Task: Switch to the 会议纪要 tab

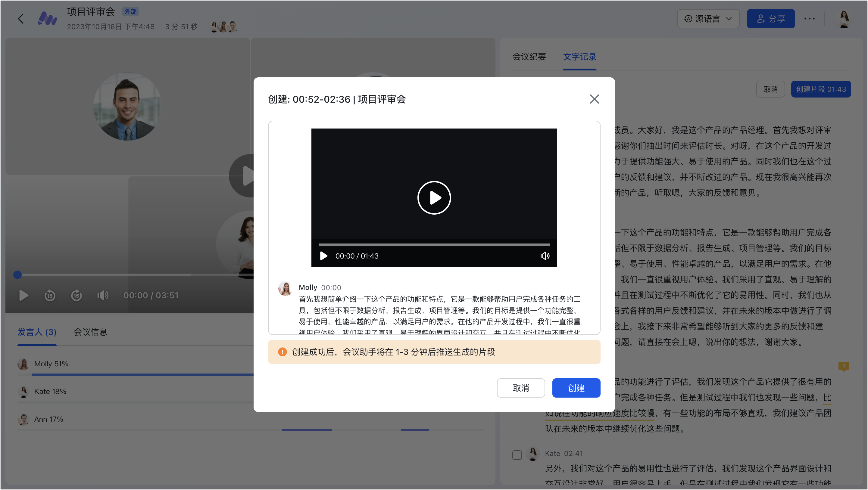Action: pos(529,57)
